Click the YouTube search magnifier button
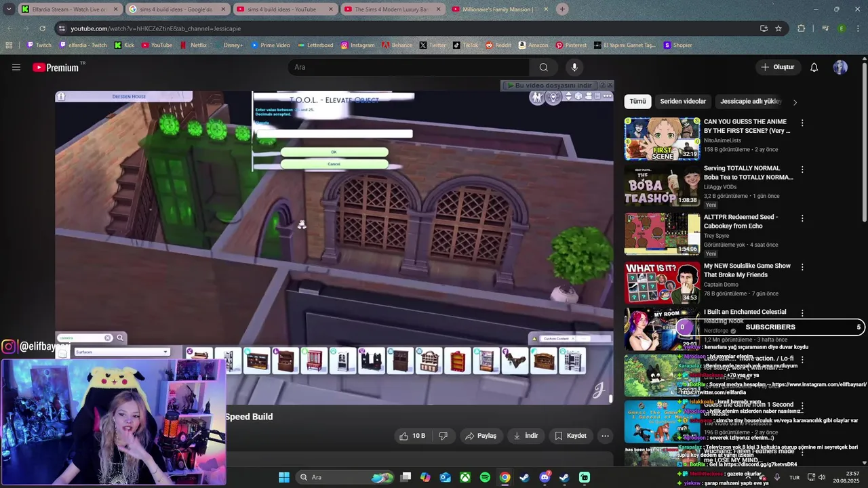 [543, 67]
